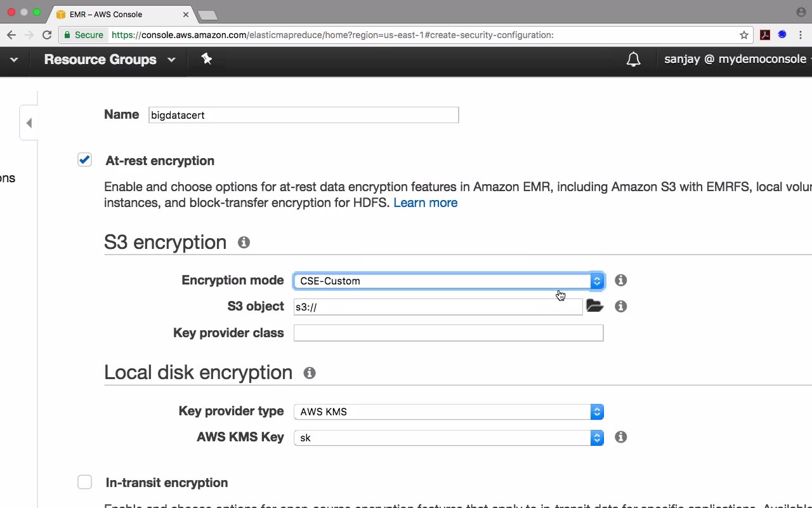The image size is (812, 508).
Task: Click info icon next to S3 object field
Action: pyautogui.click(x=621, y=306)
